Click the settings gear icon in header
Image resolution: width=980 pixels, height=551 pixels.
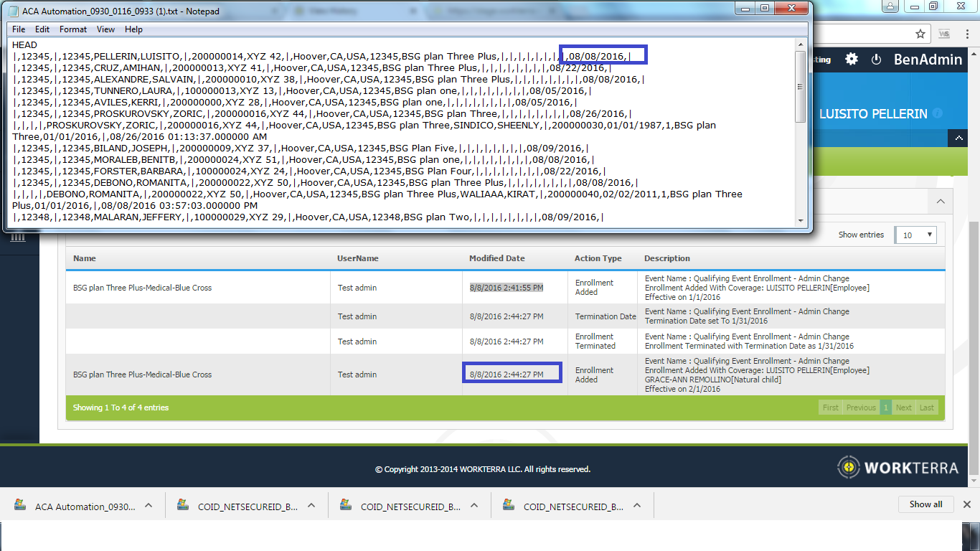[x=852, y=60]
